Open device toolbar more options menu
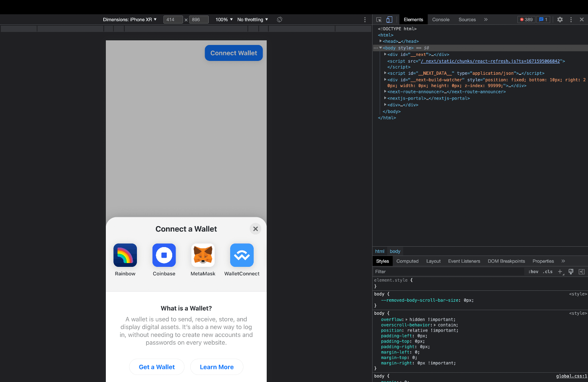The height and width of the screenshot is (382, 588). (x=365, y=20)
